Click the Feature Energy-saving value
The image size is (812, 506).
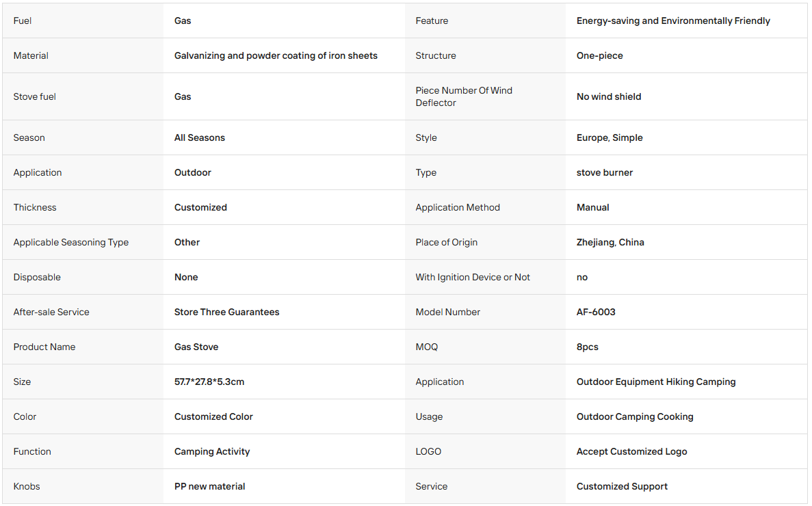click(673, 21)
